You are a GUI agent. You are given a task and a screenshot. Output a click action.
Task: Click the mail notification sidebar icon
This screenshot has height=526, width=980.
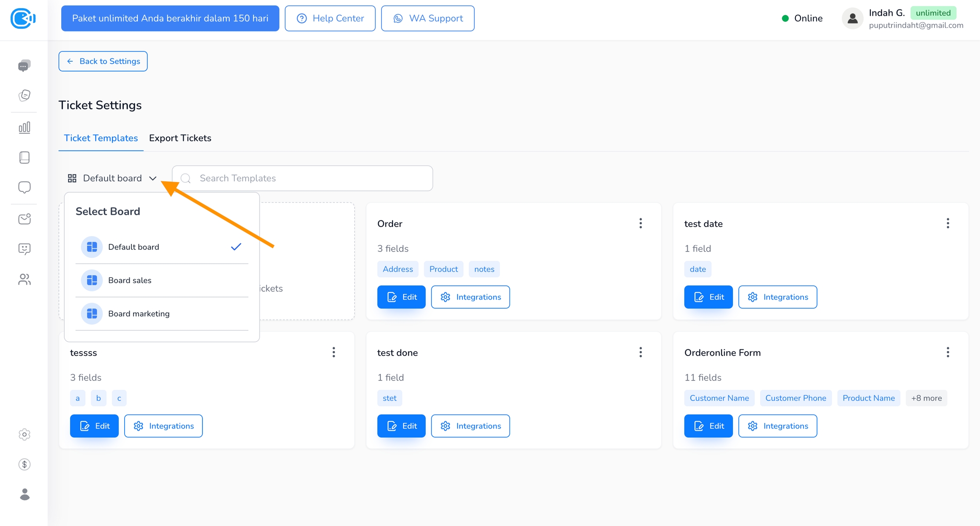tap(24, 219)
